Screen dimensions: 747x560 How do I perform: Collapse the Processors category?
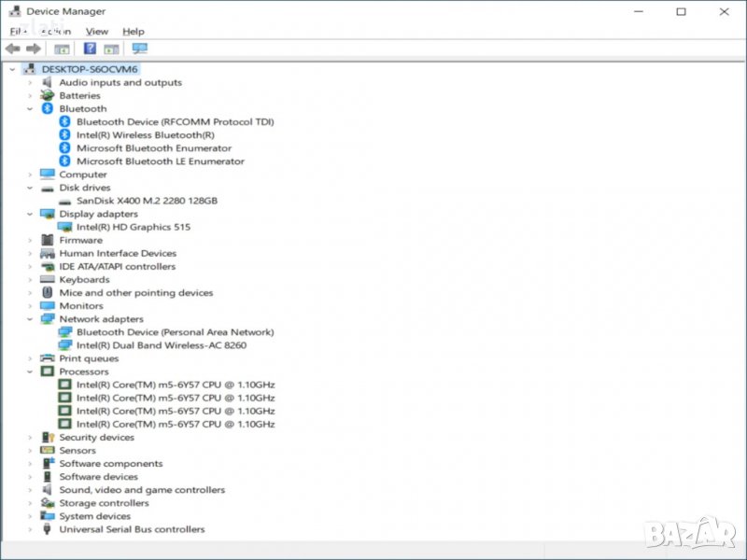tap(30, 371)
